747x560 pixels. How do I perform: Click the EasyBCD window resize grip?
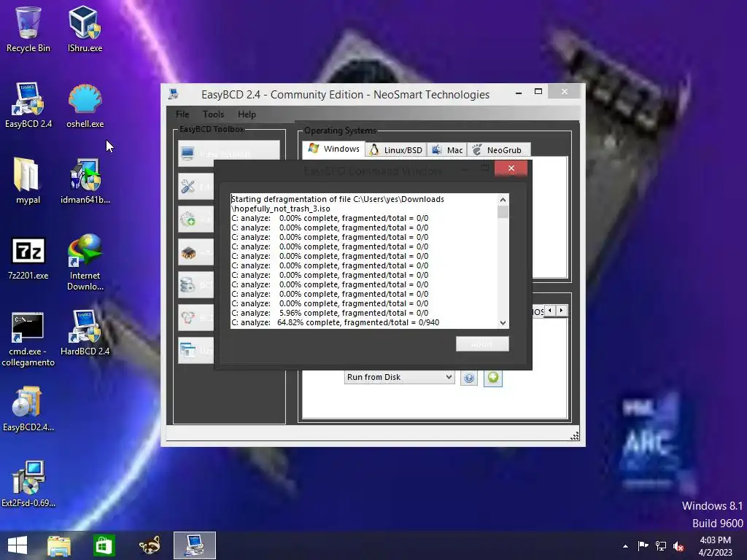575,436
